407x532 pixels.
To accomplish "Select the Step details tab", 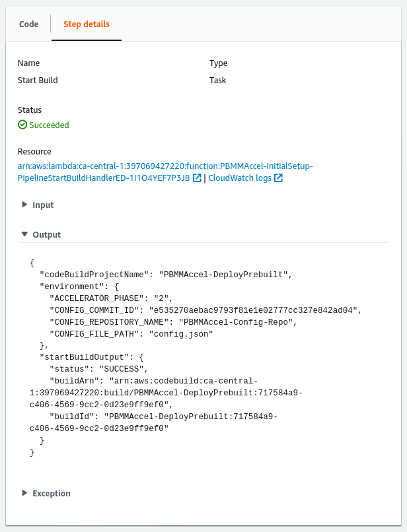I will click(87, 24).
